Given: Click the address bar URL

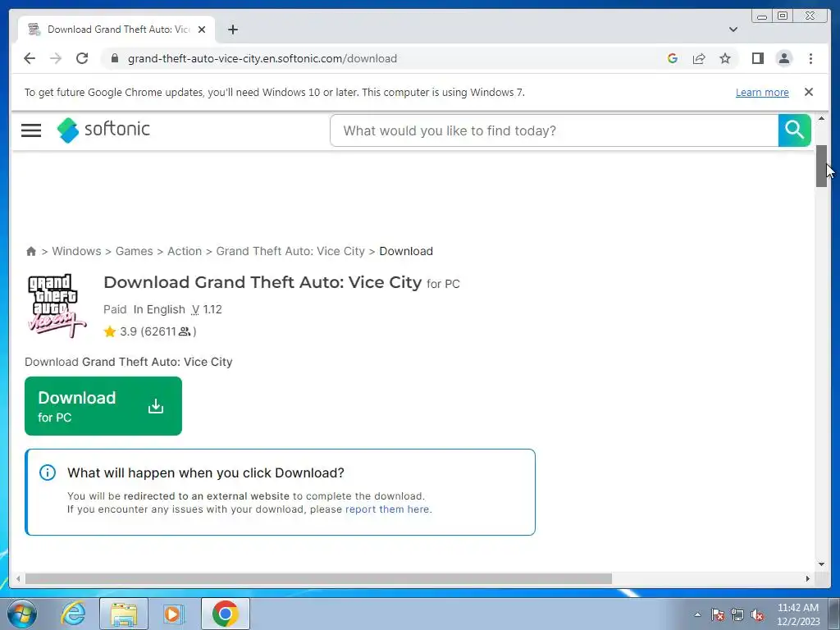Looking at the screenshot, I should click(262, 58).
